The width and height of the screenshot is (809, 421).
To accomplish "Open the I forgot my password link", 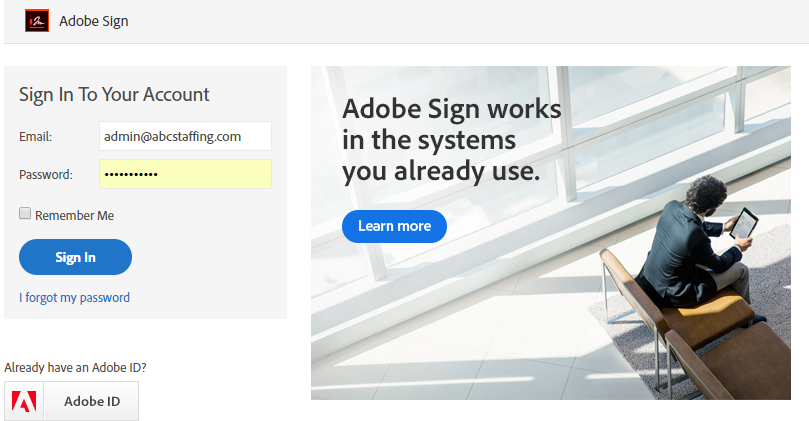I will 74,298.
